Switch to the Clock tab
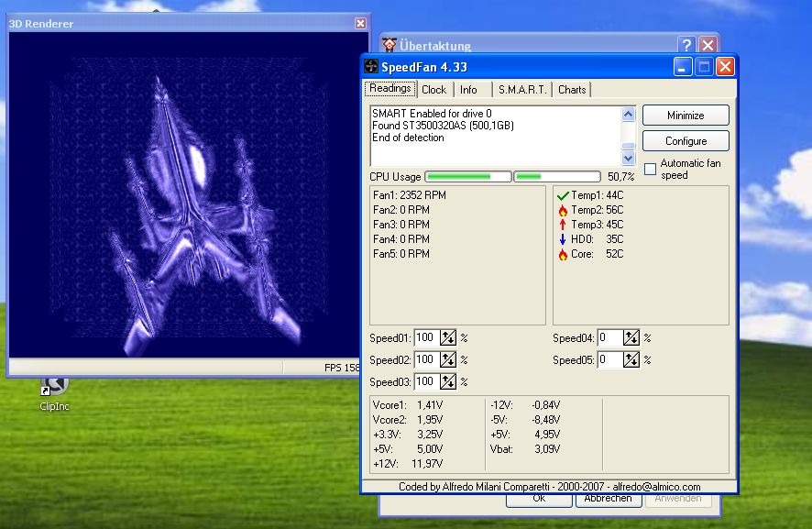The width and height of the screenshot is (812, 529). 434,90
